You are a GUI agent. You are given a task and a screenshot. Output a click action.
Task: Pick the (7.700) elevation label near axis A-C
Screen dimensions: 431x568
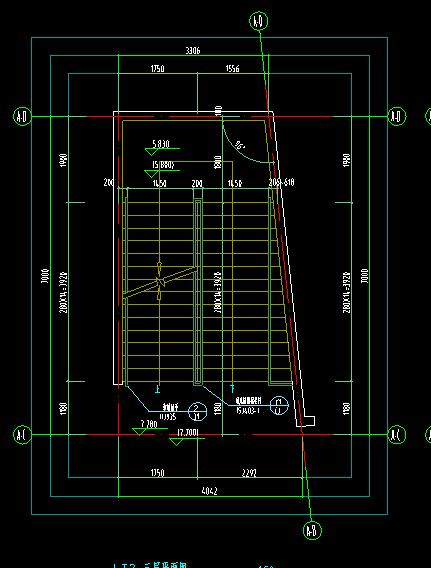click(x=188, y=433)
